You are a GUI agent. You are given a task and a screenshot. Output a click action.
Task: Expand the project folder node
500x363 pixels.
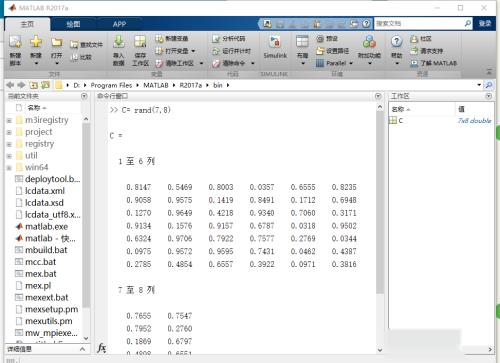point(9,132)
